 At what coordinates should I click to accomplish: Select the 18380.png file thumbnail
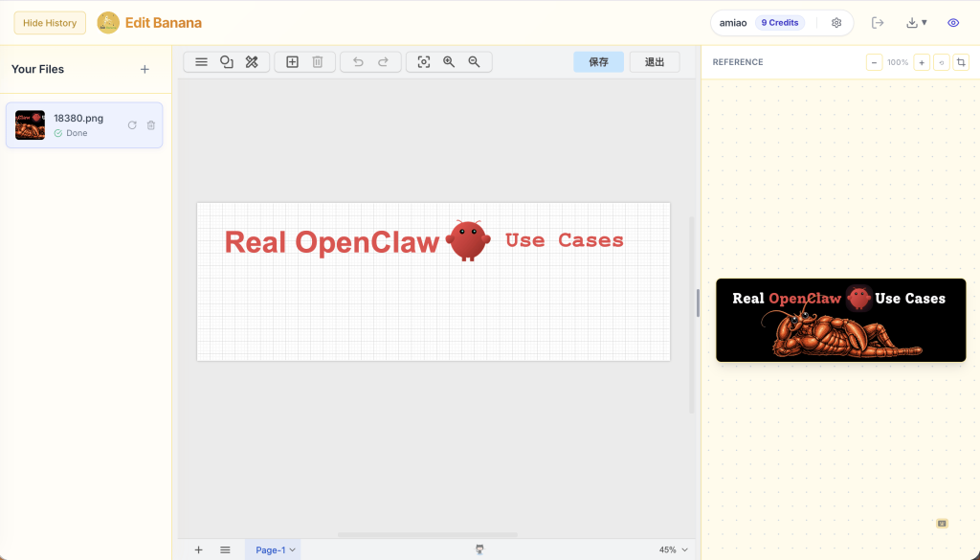point(30,125)
